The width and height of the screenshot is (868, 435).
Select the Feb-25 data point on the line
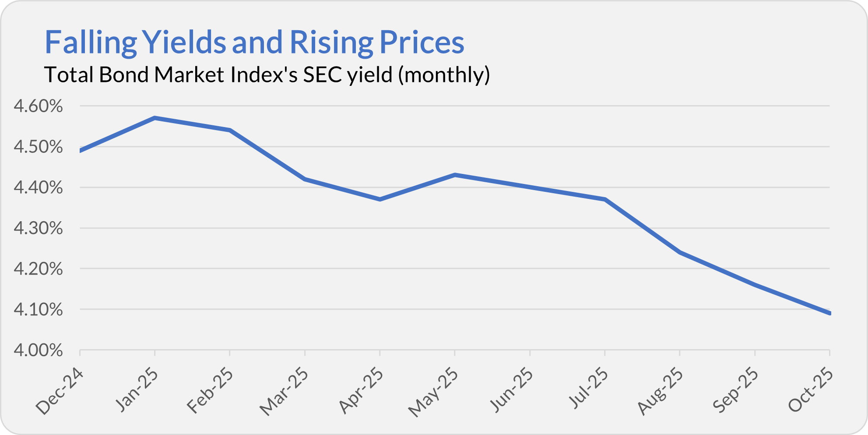pos(230,130)
